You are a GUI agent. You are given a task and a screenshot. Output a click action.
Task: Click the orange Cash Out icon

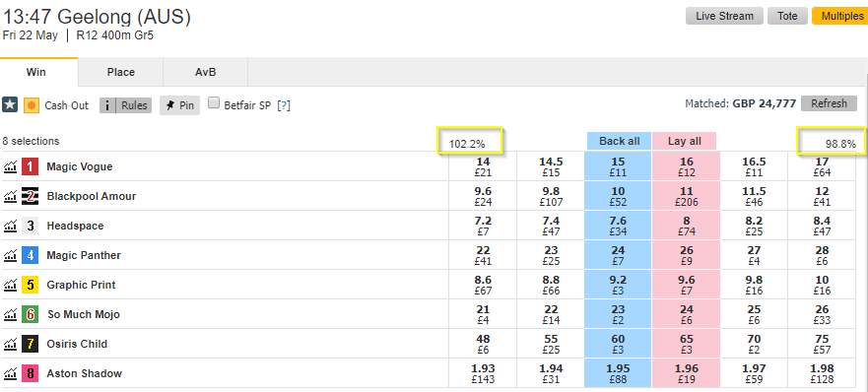tap(32, 104)
